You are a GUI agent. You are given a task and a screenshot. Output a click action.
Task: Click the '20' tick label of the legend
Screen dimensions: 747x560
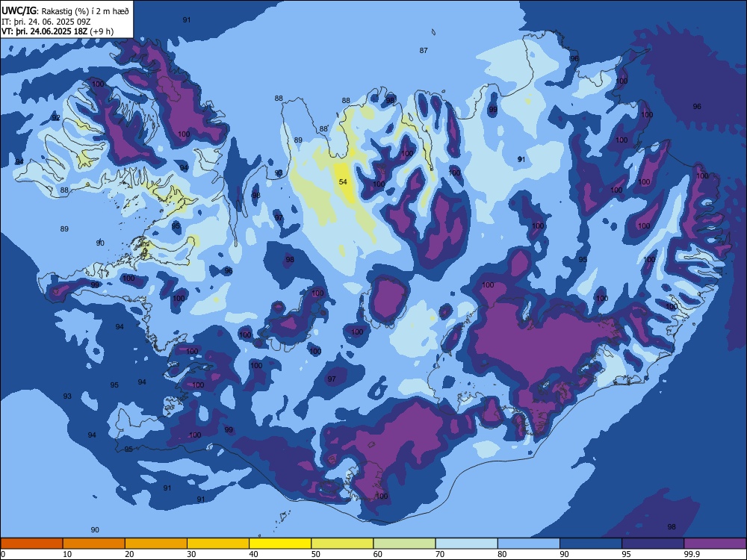point(129,554)
